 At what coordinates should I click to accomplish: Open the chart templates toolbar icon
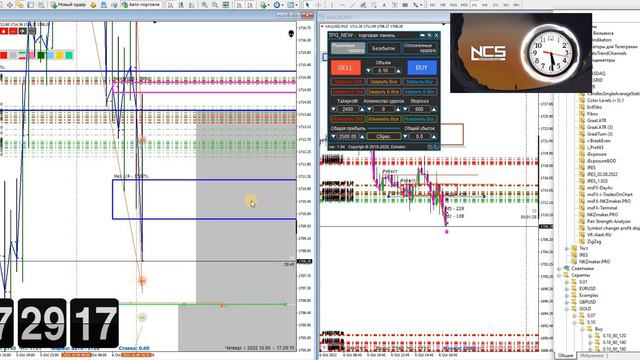pyautogui.click(x=291, y=5)
